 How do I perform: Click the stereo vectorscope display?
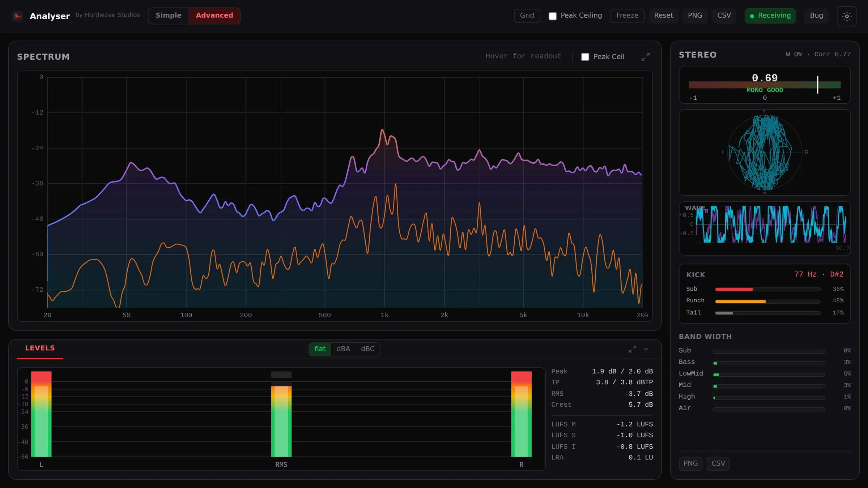click(x=765, y=153)
